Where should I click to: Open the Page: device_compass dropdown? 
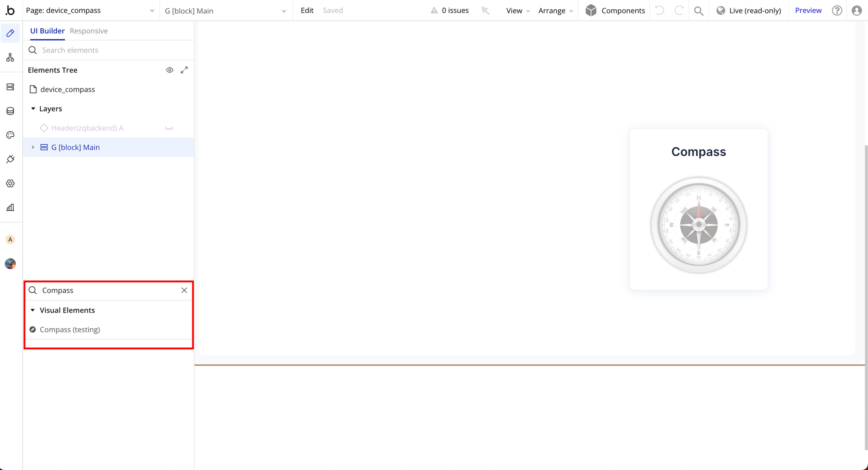tap(90, 11)
